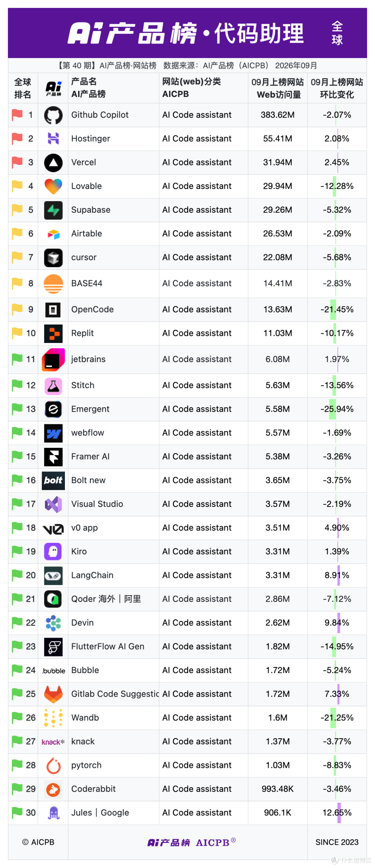
Task: Click the jetbrains logo icon
Action: click(53, 360)
